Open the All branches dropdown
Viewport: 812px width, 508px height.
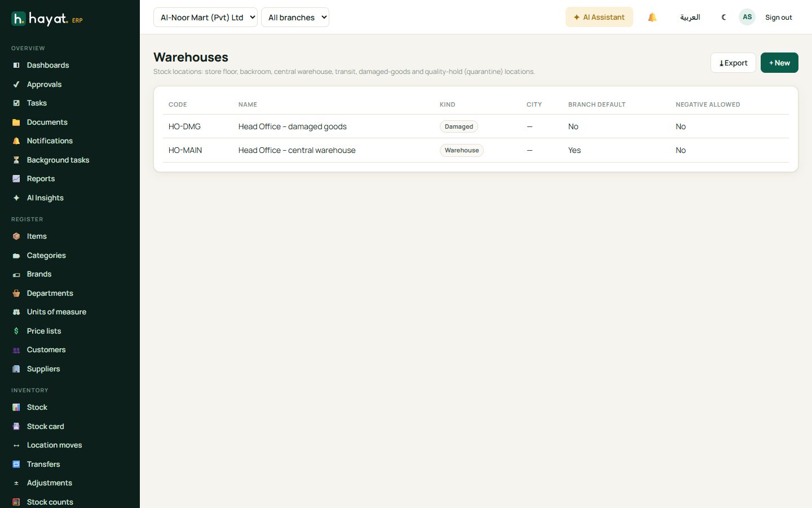coord(295,17)
